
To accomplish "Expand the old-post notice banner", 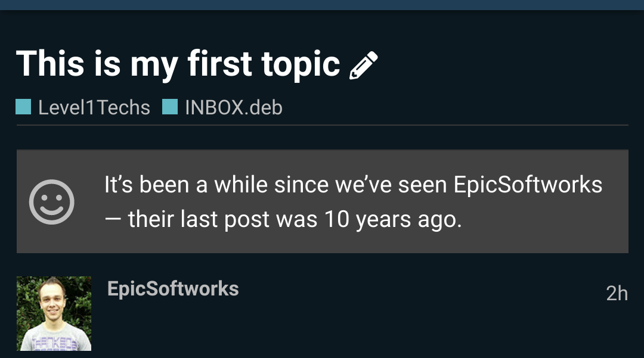I will pyautogui.click(x=322, y=201).
